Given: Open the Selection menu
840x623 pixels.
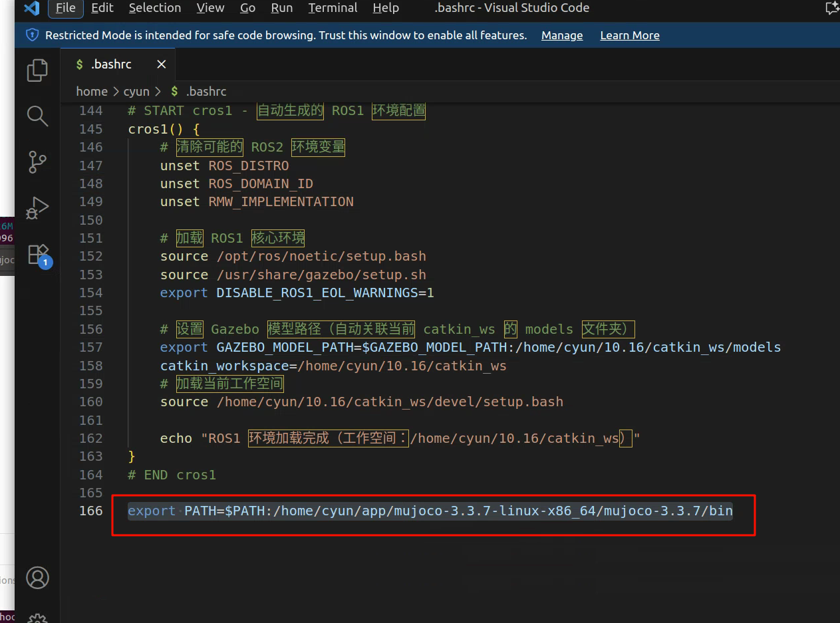Looking at the screenshot, I should click(155, 8).
